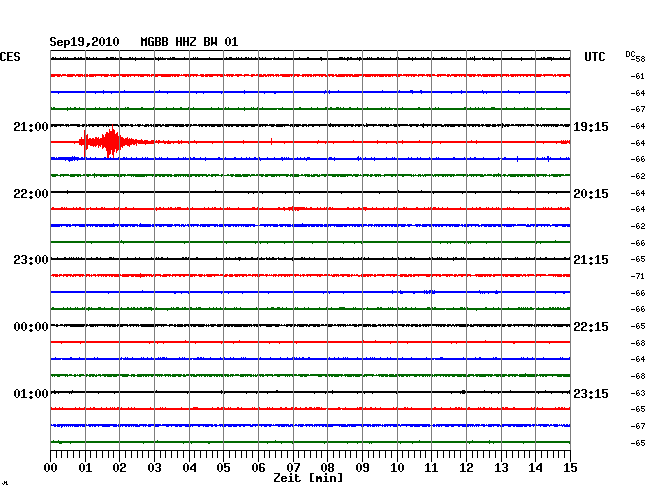Click minute tick label 01
This screenshot has height=494, width=650.
click(x=85, y=468)
